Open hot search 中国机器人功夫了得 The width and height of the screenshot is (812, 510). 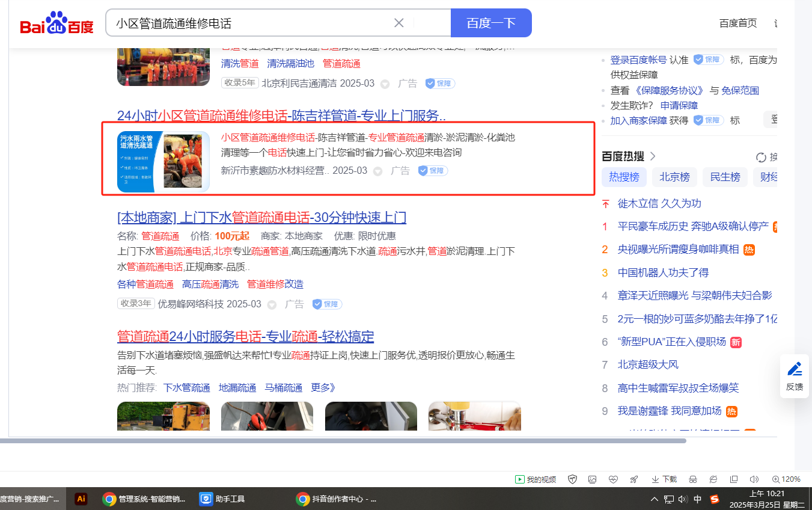[663, 272]
